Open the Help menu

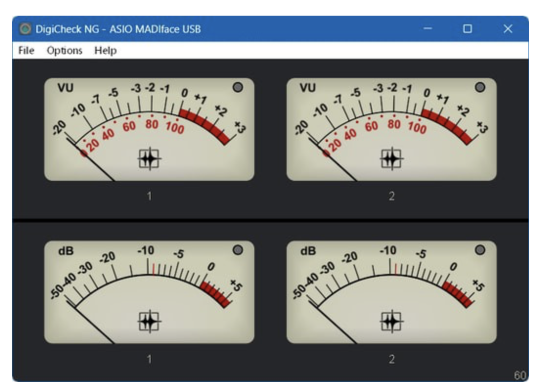[105, 50]
